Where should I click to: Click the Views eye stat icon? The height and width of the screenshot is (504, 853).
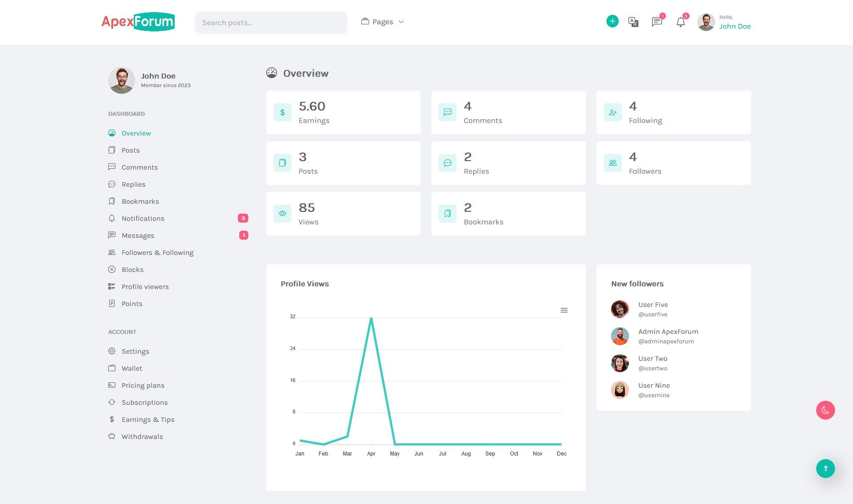point(282,214)
